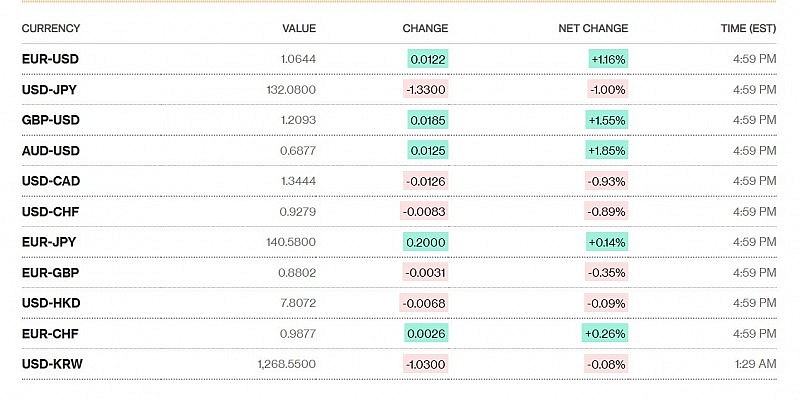
Task: Click the USD-CAD currency link
Action: [x=51, y=181]
